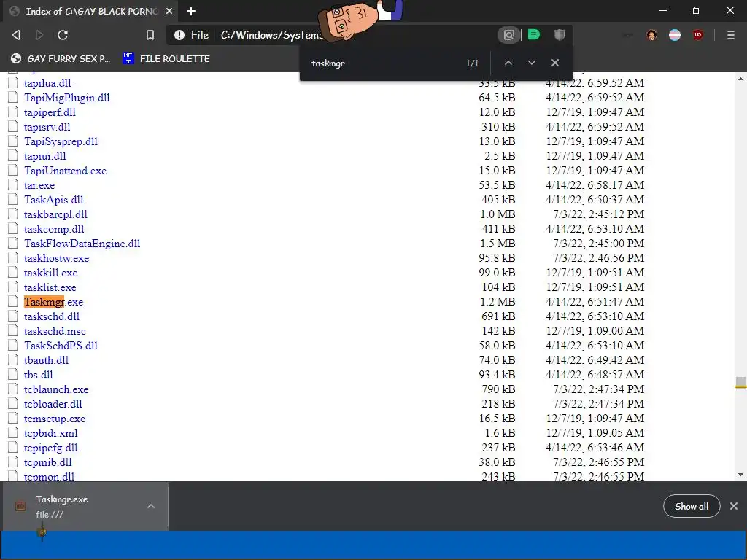
Task: Open the Taskmgr.exe file link
Action: [53, 302]
